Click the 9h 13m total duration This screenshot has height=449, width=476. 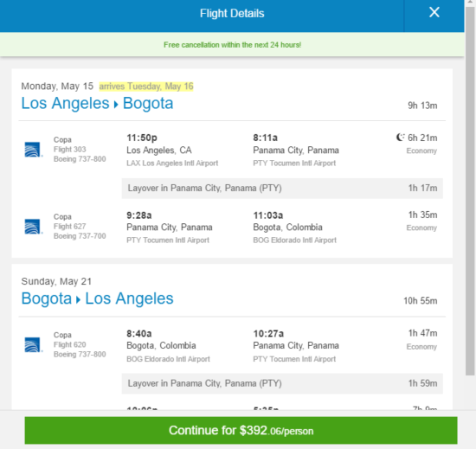pos(422,106)
